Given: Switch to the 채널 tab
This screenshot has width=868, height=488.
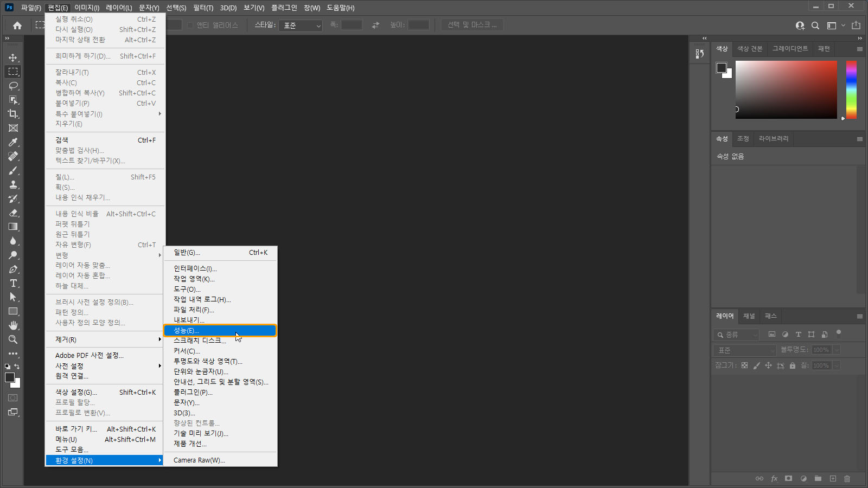Looking at the screenshot, I should (x=749, y=316).
